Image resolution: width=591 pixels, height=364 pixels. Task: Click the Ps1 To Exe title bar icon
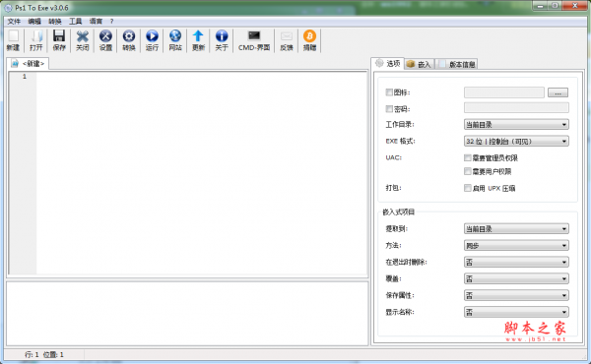pos(8,8)
